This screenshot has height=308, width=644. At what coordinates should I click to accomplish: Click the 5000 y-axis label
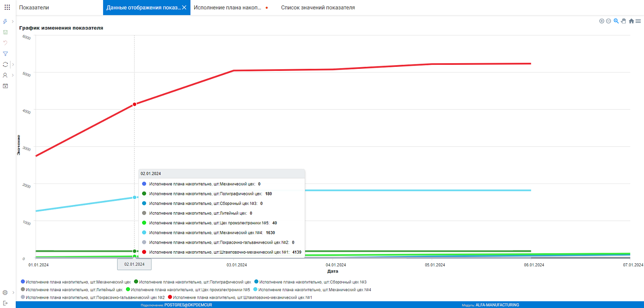(27, 74)
